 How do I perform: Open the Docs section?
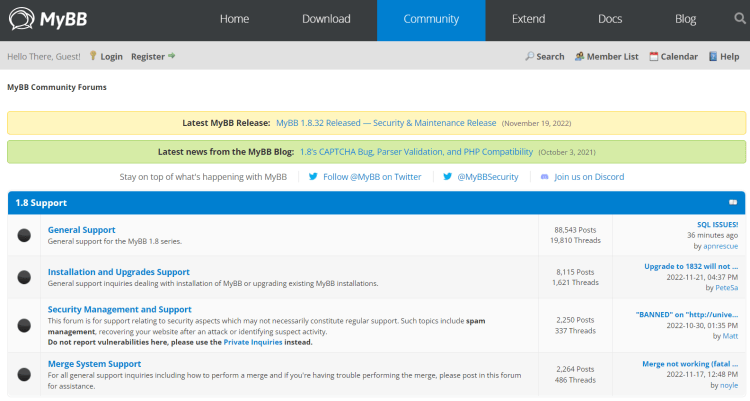pyautogui.click(x=610, y=19)
